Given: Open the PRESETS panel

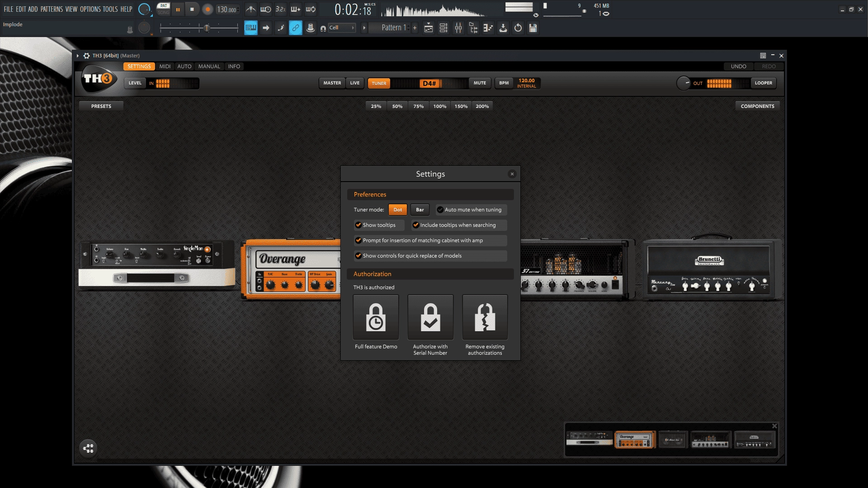Looking at the screenshot, I should [x=101, y=106].
